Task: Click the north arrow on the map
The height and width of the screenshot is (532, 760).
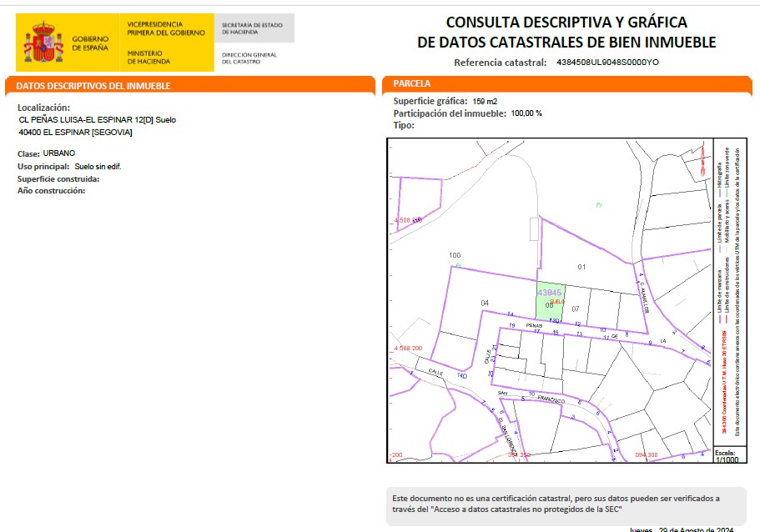Action: pos(702,160)
